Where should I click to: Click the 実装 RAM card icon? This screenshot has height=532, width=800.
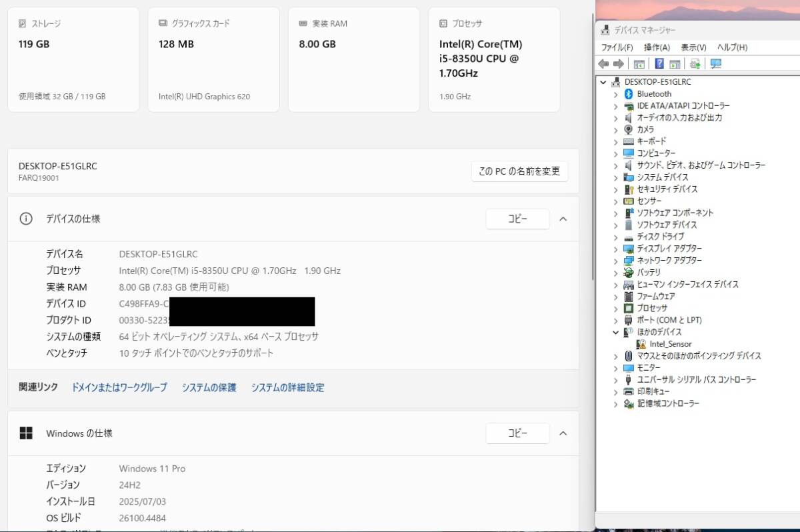pos(303,23)
